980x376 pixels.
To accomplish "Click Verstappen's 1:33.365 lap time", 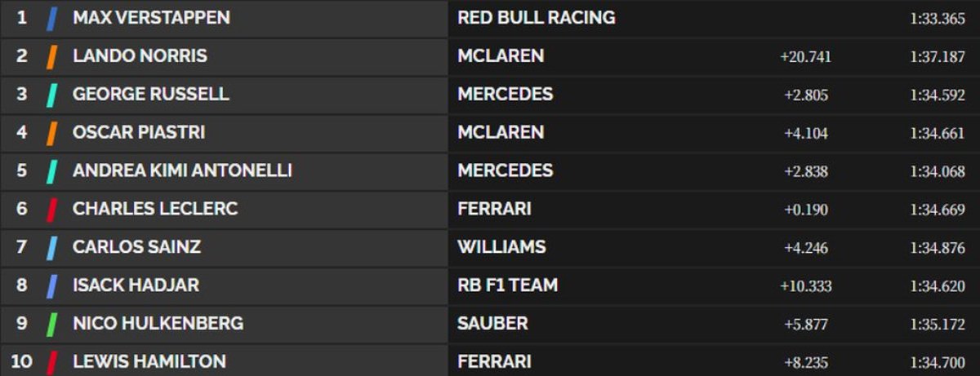I will (x=938, y=19).
